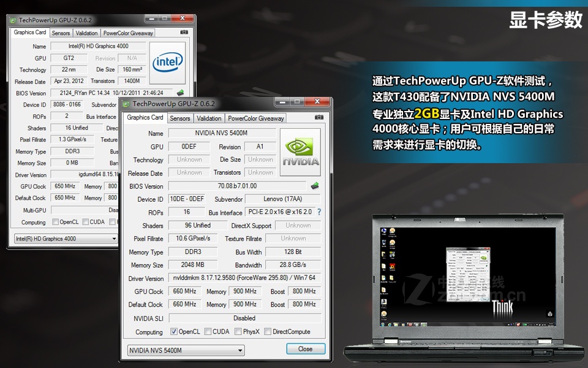Enable the DirectCompute checkbox
The height and width of the screenshot is (368, 588).
(x=268, y=332)
